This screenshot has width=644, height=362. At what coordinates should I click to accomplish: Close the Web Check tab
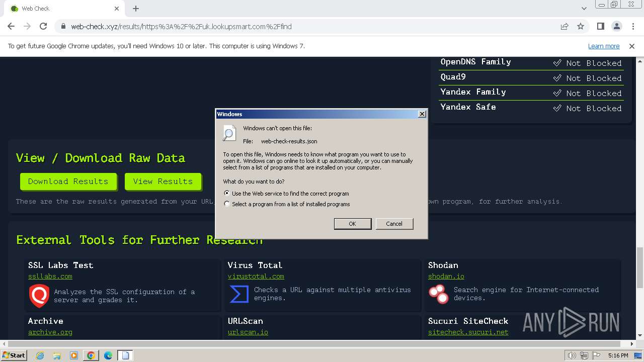pyautogui.click(x=117, y=9)
